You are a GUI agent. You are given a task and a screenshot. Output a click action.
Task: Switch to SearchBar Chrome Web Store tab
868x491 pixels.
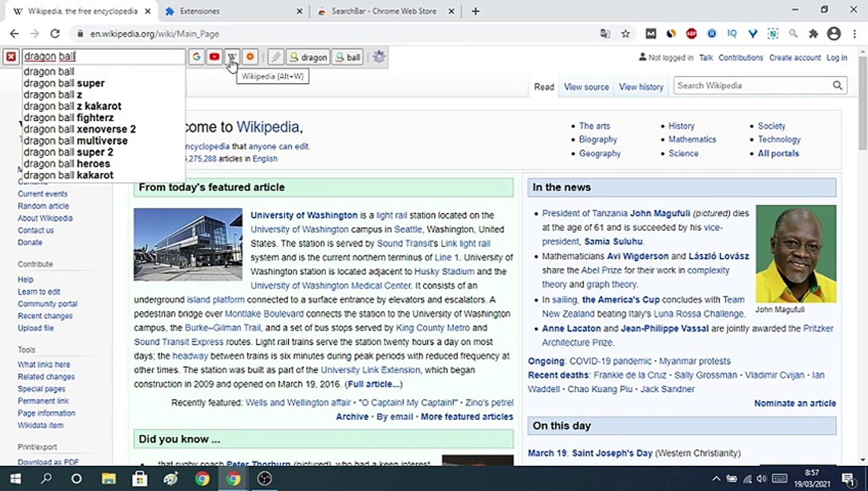[x=384, y=11]
